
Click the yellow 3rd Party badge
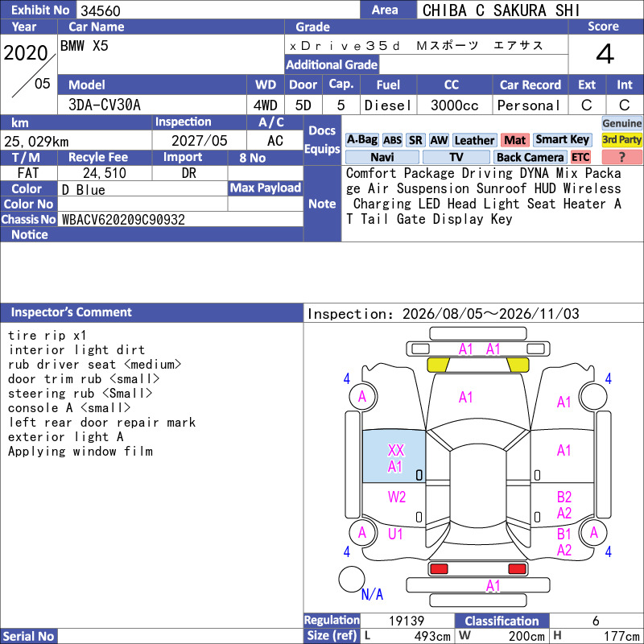(621, 139)
